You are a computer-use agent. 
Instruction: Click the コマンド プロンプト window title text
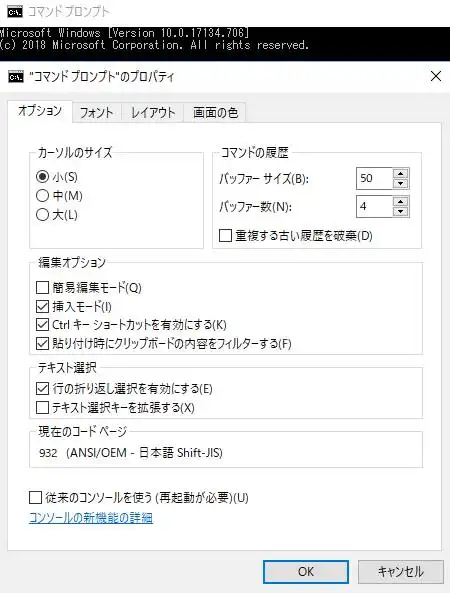point(69,12)
